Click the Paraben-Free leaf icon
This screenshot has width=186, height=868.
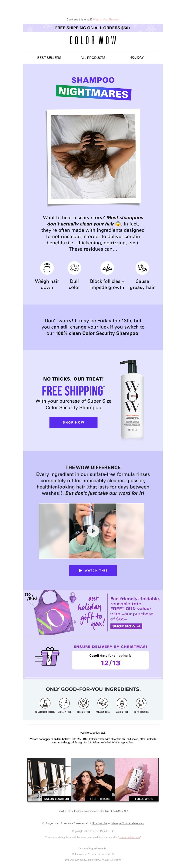click(x=103, y=703)
